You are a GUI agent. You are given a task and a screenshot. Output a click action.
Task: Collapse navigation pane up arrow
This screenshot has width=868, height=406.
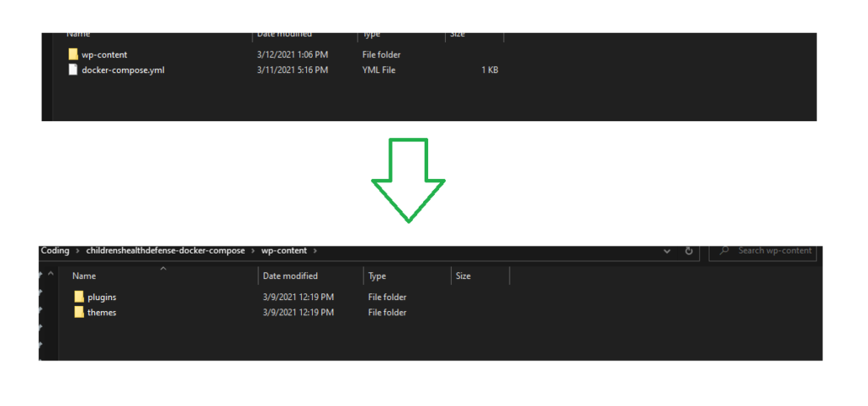click(51, 275)
